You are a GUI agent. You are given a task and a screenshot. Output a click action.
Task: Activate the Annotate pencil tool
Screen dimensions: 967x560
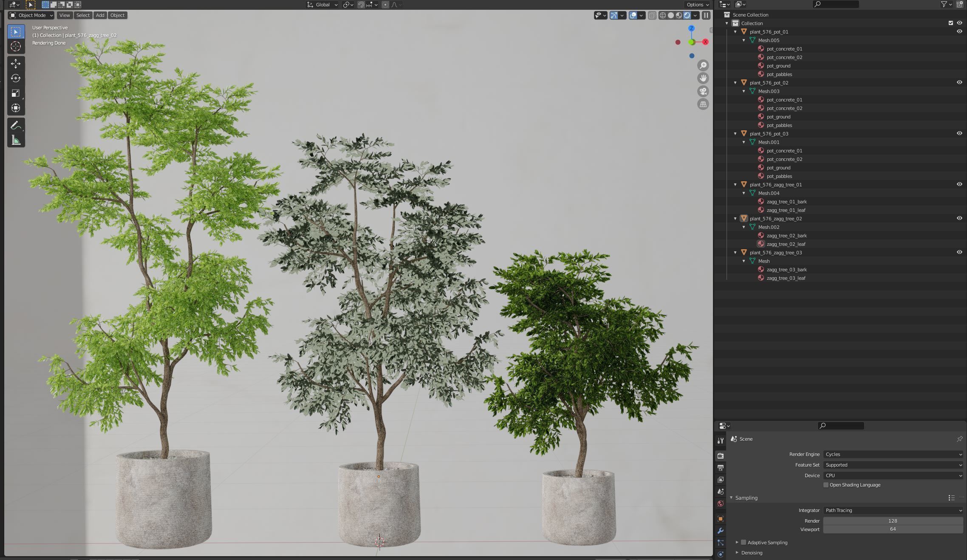click(16, 126)
